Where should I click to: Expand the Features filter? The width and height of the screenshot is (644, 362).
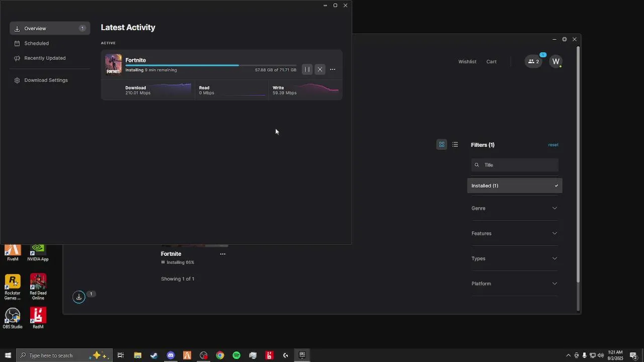tap(515, 233)
